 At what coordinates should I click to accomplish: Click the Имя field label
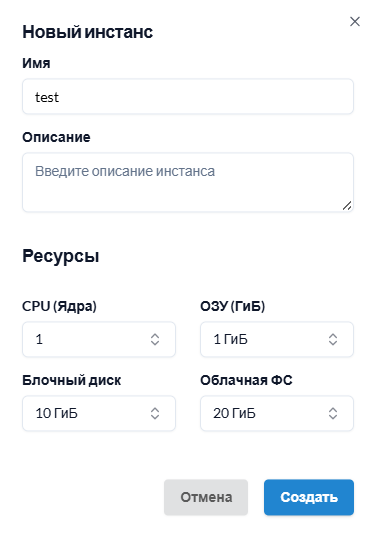pyautogui.click(x=36, y=63)
